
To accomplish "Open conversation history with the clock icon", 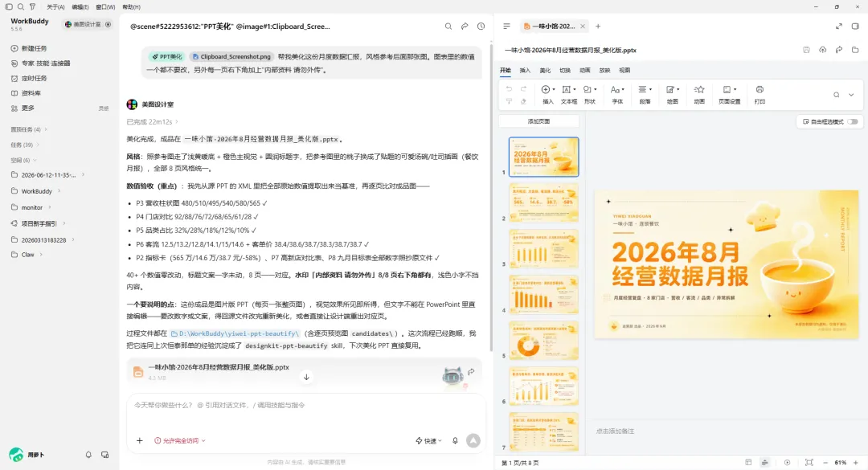I will (x=481, y=26).
